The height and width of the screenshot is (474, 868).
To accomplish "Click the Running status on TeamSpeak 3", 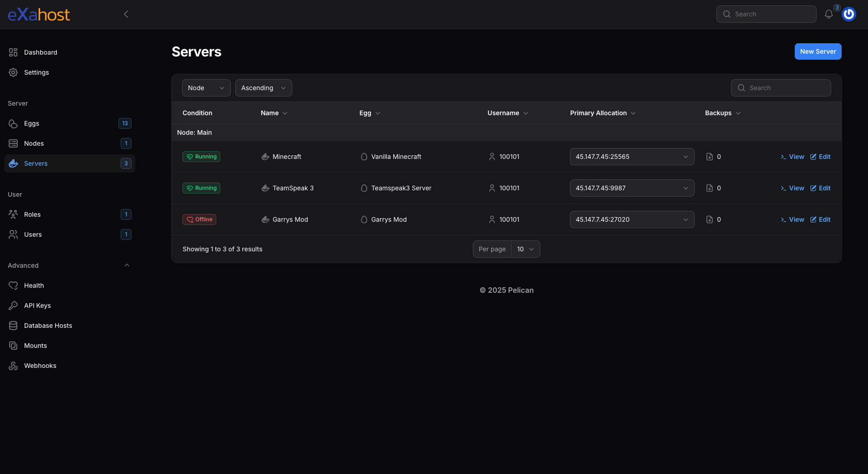I will pyautogui.click(x=201, y=188).
